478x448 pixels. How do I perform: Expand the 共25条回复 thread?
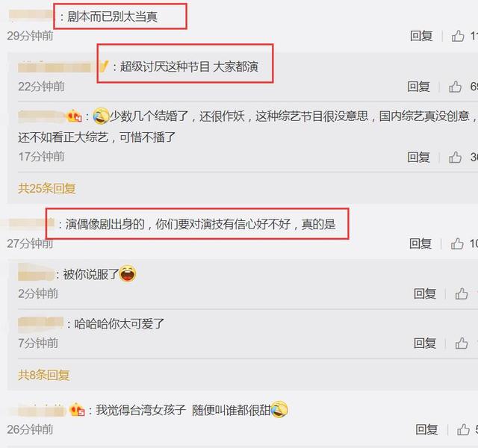tap(46, 188)
